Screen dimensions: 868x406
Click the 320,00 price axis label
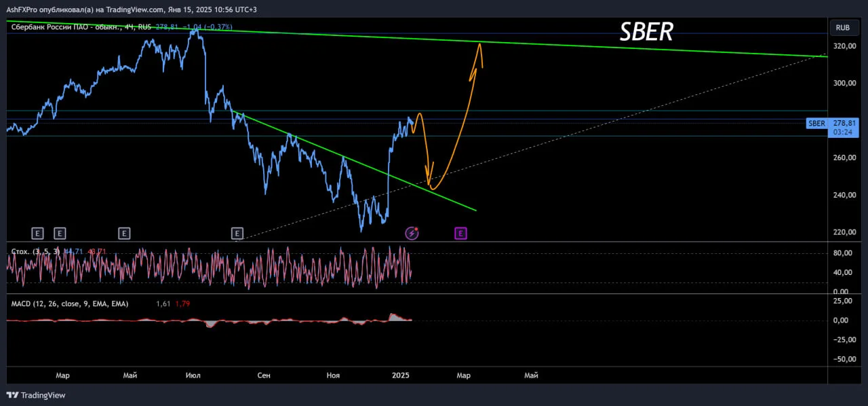[844, 47]
